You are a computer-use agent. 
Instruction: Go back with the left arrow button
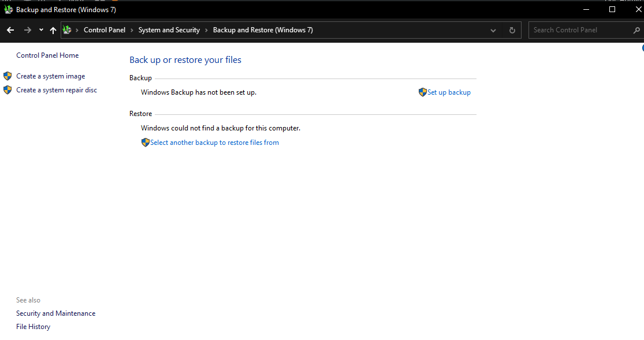pos(10,30)
